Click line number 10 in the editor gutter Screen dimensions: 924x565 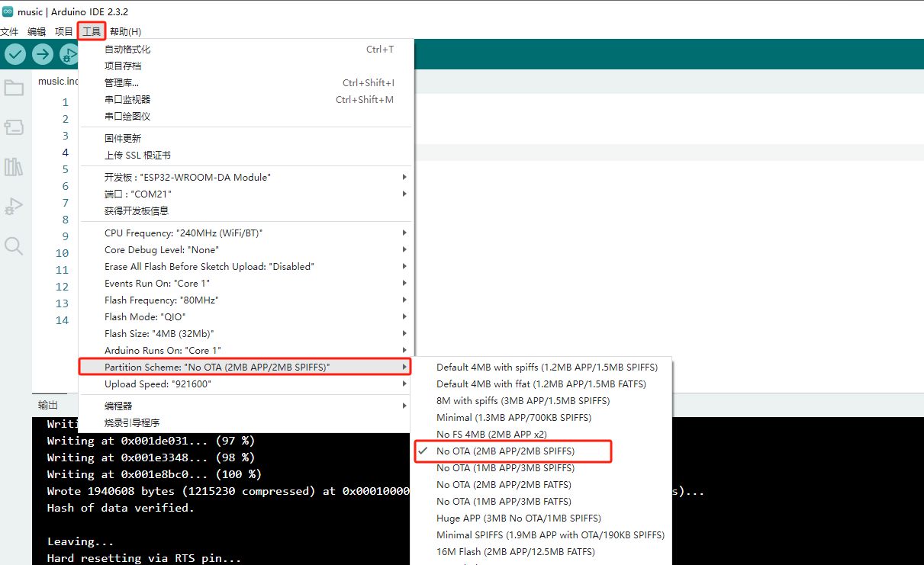pos(62,253)
